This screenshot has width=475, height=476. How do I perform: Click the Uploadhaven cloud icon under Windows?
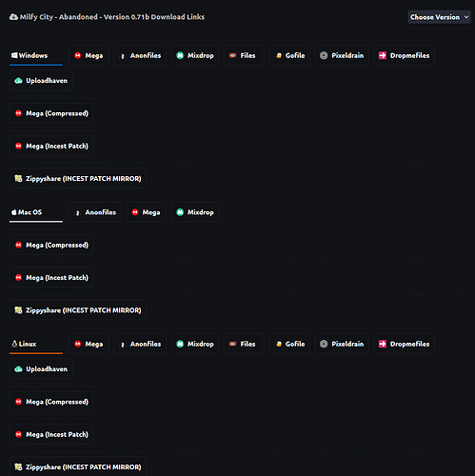point(18,81)
